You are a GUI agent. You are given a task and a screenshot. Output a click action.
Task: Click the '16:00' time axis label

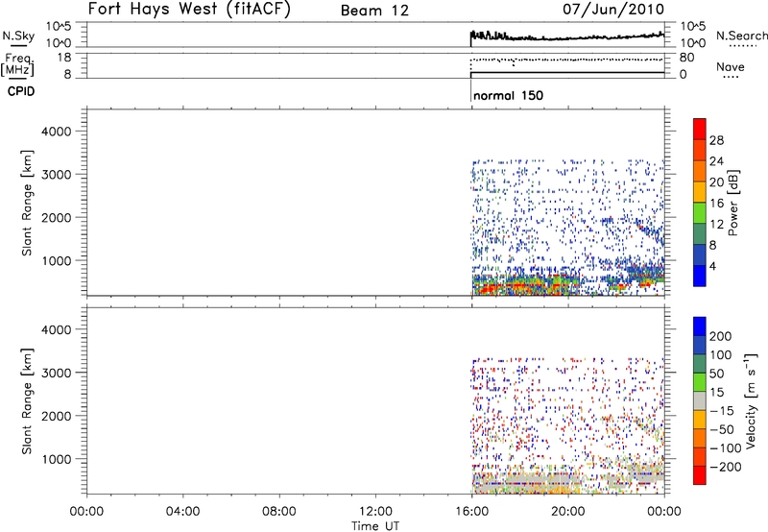(x=471, y=512)
